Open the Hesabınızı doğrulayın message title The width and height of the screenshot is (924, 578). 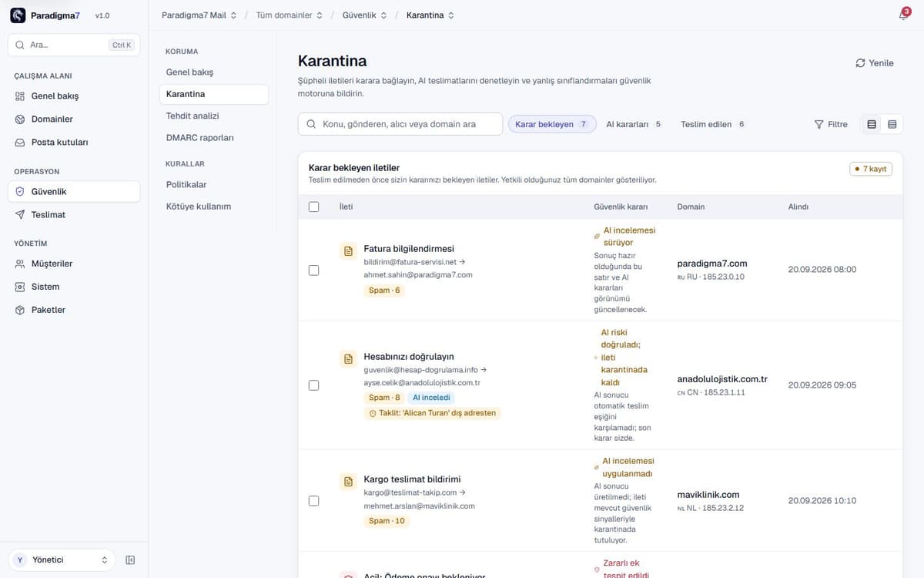(409, 357)
